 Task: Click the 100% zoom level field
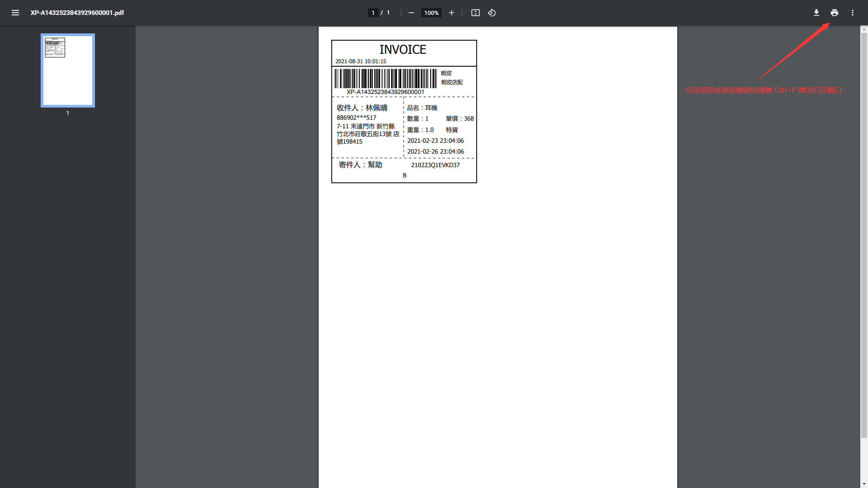tap(431, 13)
